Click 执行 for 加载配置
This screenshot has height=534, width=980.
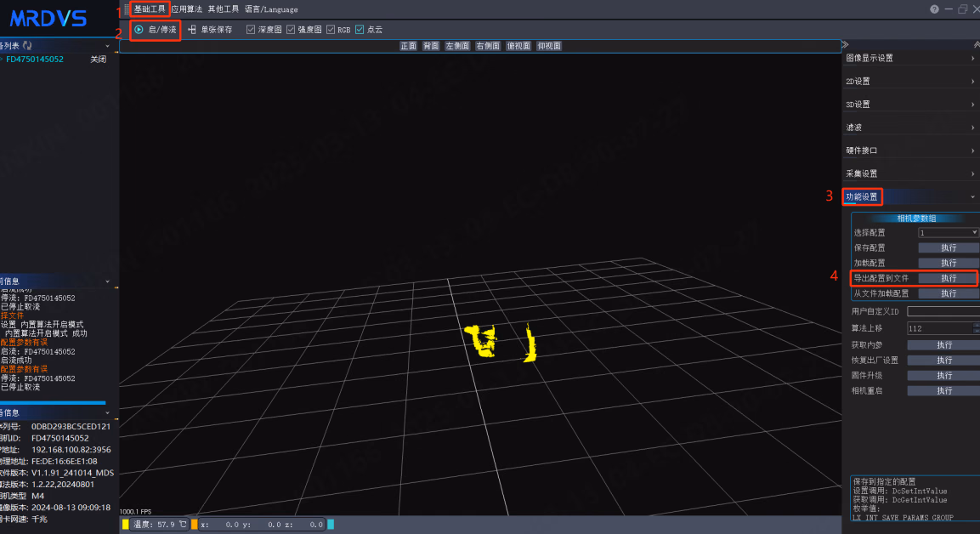click(x=948, y=264)
